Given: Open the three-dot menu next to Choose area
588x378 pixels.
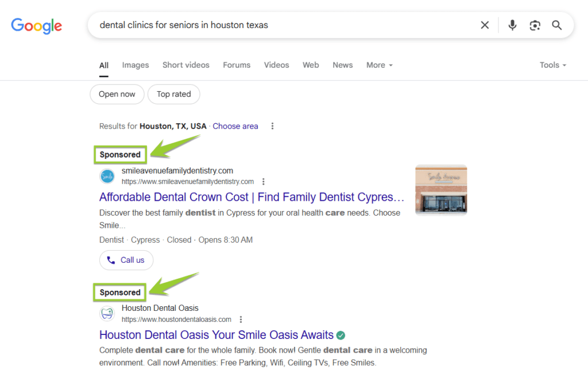Looking at the screenshot, I should (x=273, y=126).
